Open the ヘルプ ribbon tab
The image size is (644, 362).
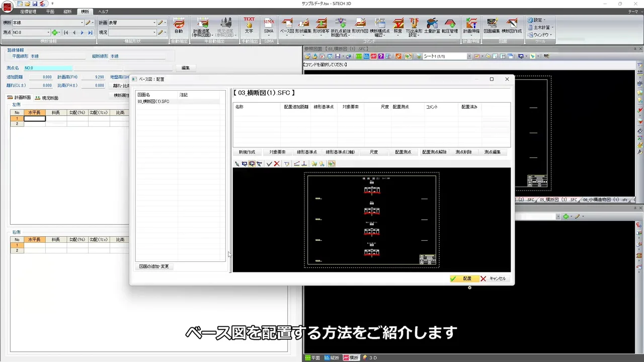point(103,12)
